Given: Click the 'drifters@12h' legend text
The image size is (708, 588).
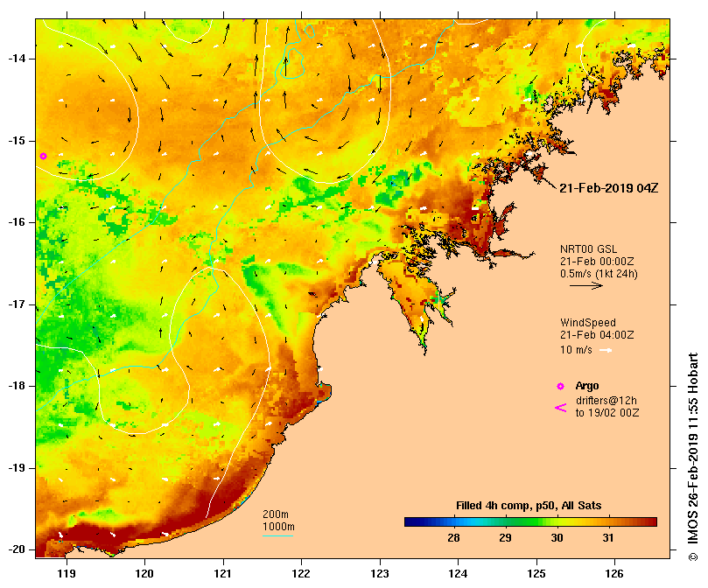Looking at the screenshot, I should (x=606, y=401).
